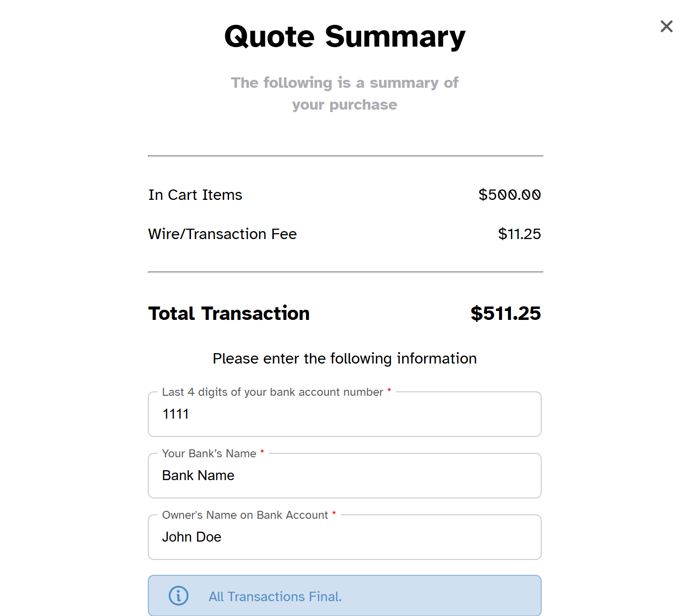Screen dimensions: 689x616
Task: Select the Wire/Transaction Fee label
Action: pyautogui.click(x=222, y=234)
